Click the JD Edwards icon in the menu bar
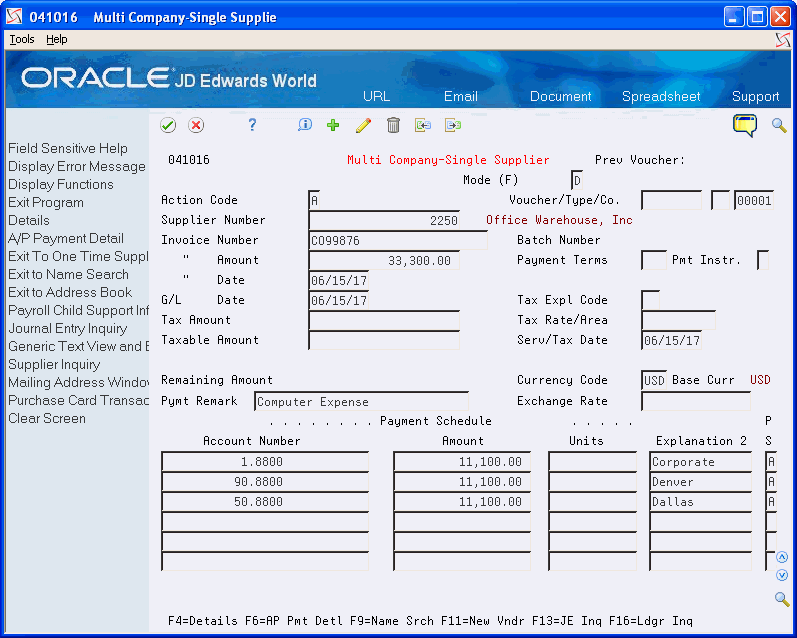797x638 pixels. click(x=783, y=40)
